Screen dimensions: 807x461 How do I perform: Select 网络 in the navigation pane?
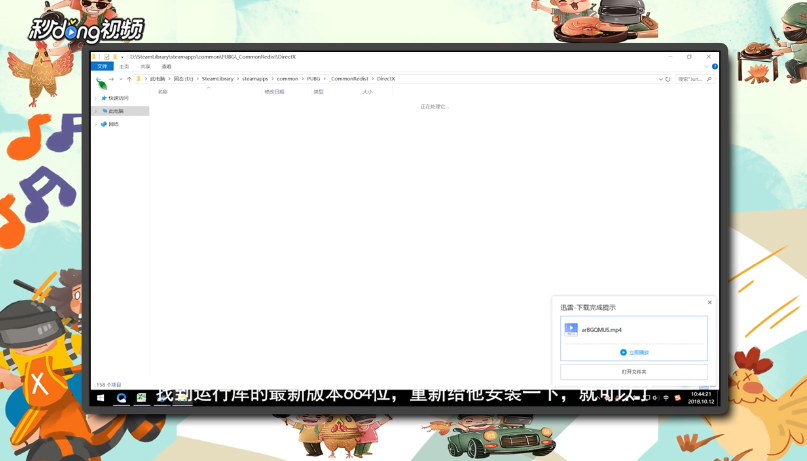point(113,124)
